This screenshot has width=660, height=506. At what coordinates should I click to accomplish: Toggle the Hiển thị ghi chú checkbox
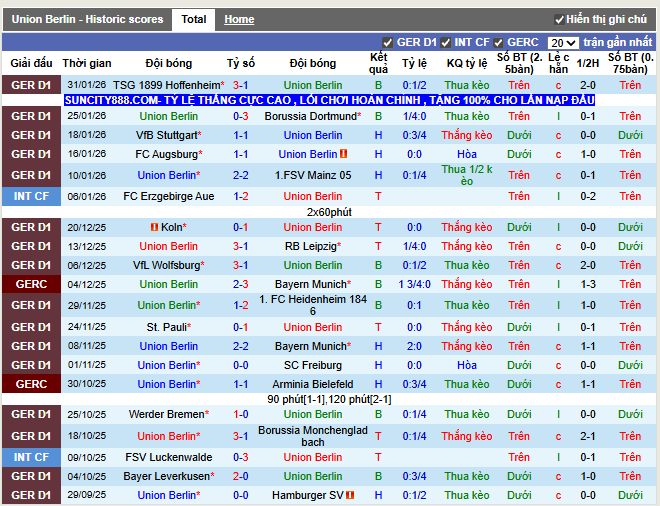click(560, 20)
